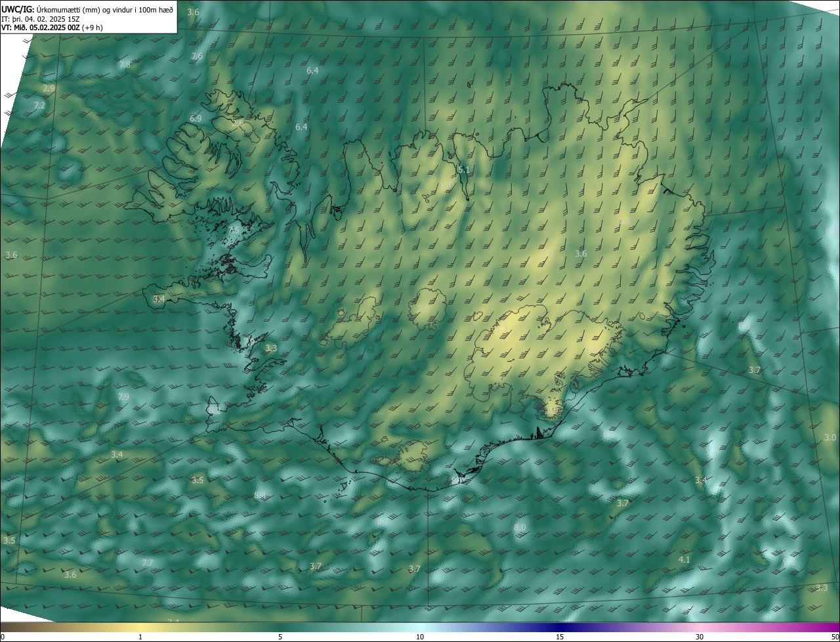Click the '6.9' value label
The width and height of the screenshot is (840, 642).
click(196, 118)
